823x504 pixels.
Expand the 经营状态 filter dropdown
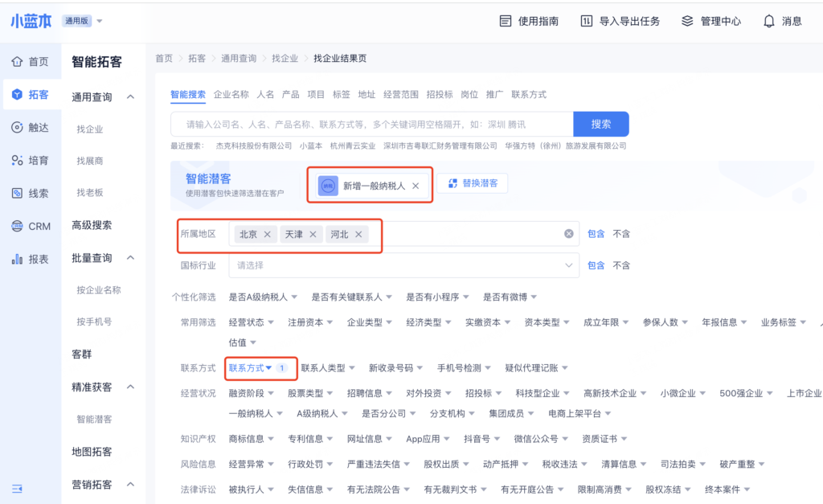click(255, 322)
